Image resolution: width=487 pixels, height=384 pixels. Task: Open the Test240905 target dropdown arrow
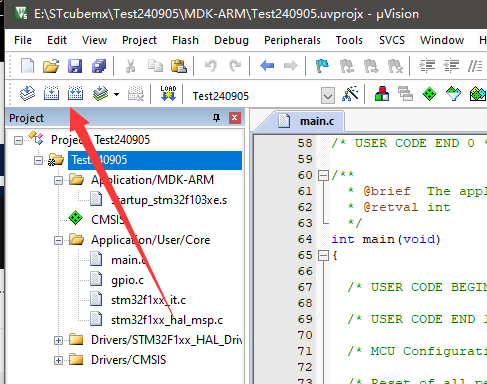tap(328, 96)
